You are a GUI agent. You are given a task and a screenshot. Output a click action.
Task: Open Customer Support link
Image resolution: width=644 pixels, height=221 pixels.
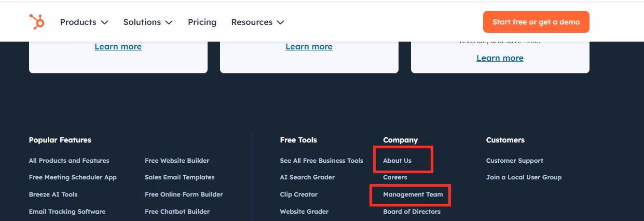[515, 161]
